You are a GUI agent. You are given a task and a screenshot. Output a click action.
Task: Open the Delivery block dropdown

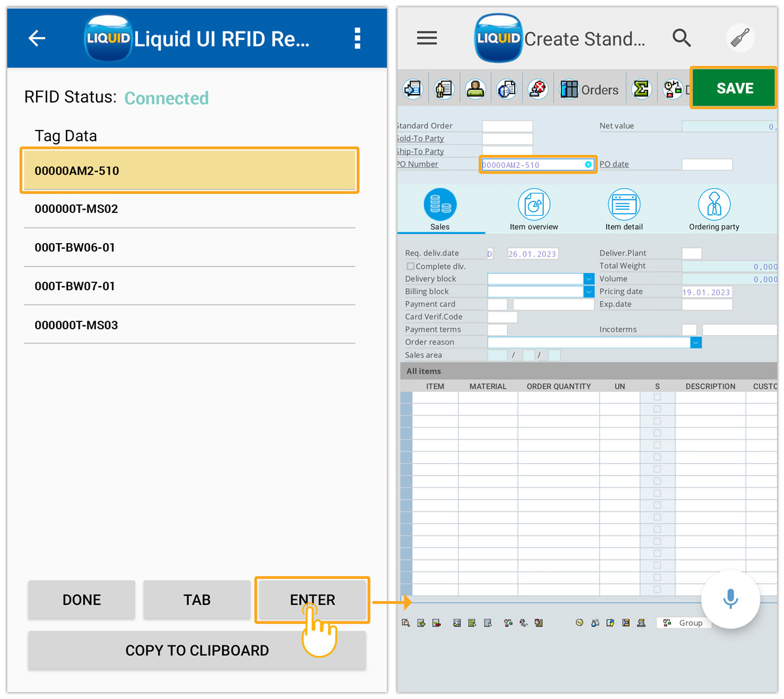click(x=589, y=278)
